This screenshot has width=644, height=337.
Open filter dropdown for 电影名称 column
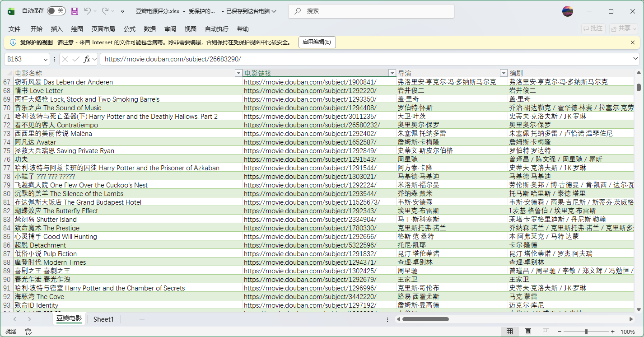tap(238, 73)
